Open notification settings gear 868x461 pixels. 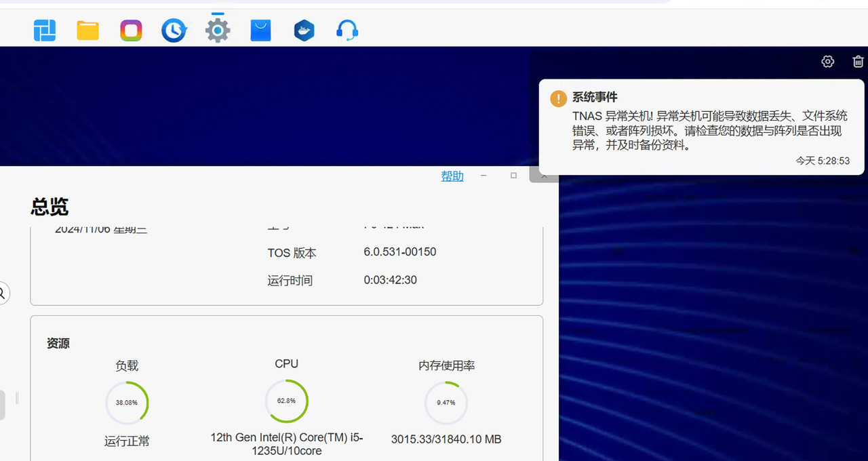click(x=827, y=62)
